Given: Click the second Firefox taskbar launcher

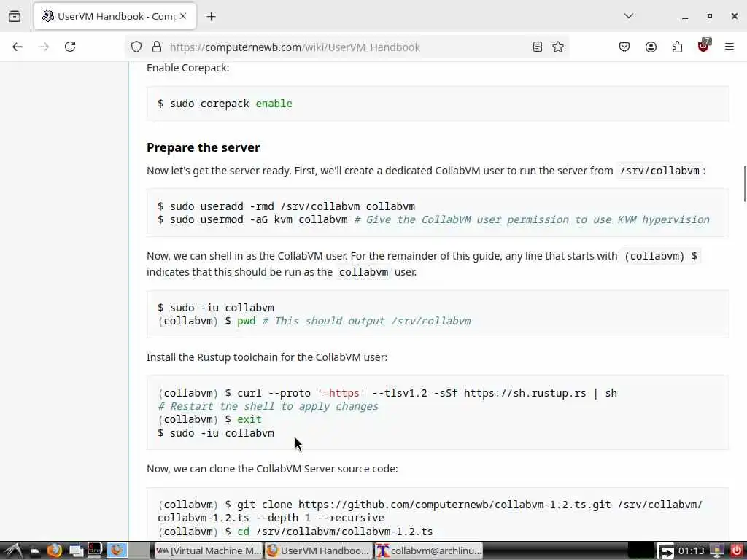Looking at the screenshot, I should 116,551.
